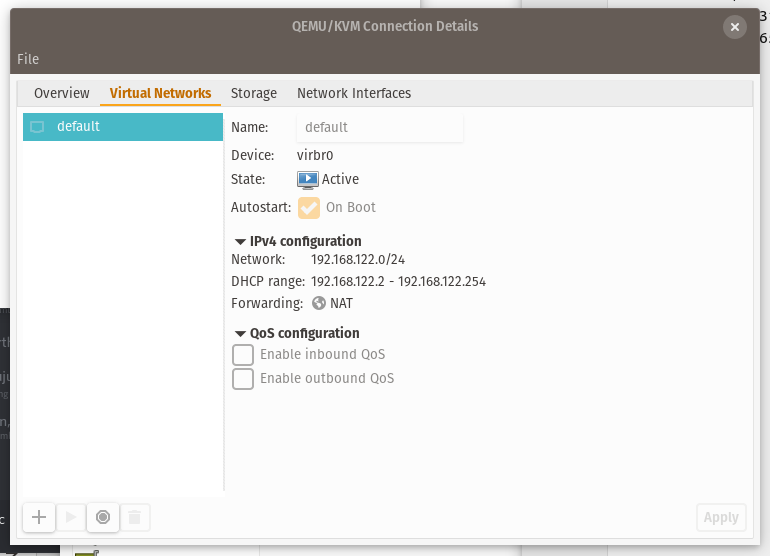Click the window title QEMU/KVM Connection Details

385,26
